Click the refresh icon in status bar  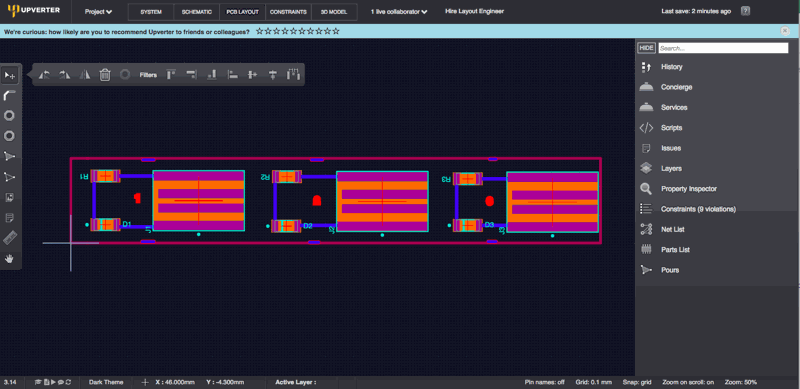pyautogui.click(x=68, y=382)
